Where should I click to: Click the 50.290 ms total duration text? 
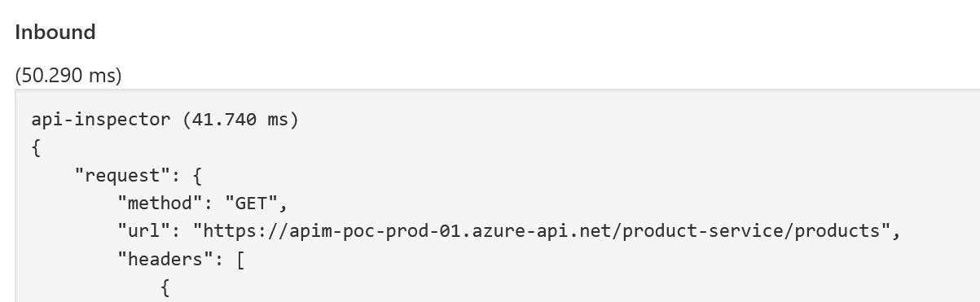[68, 76]
